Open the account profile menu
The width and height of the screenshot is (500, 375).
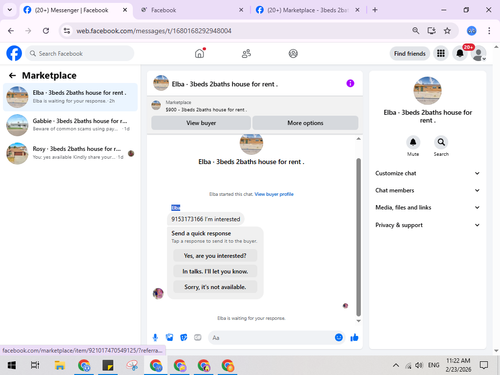click(479, 54)
